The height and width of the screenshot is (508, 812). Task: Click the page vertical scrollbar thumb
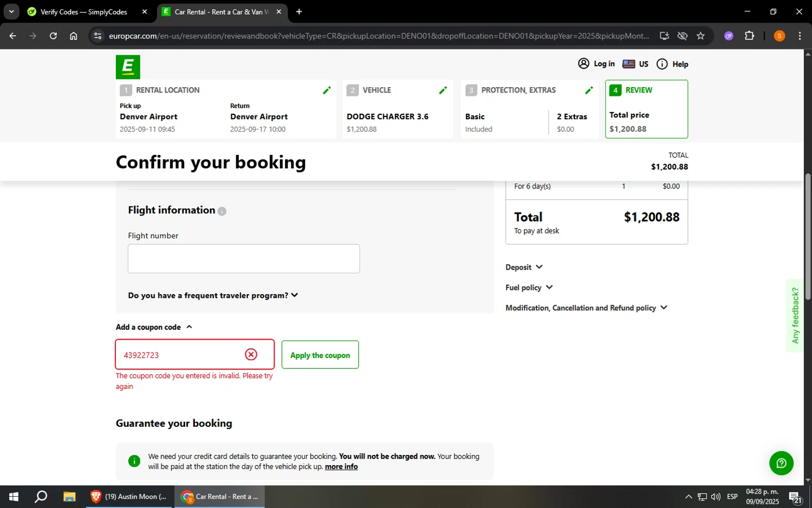[808, 236]
